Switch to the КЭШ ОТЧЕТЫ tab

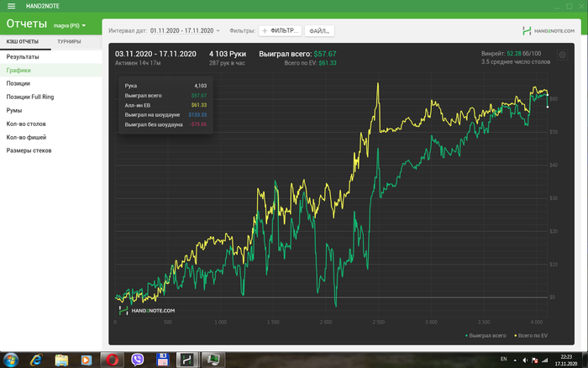23,42
